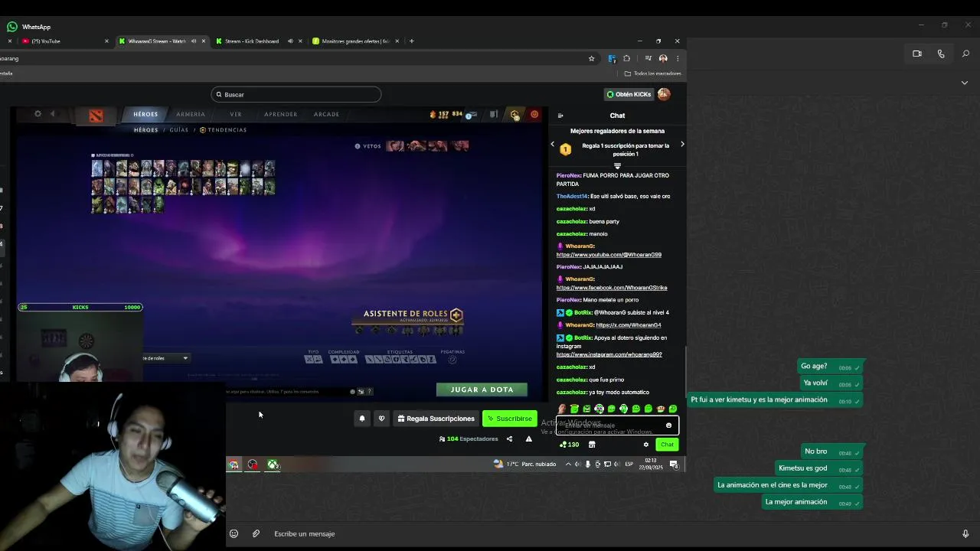
Task: Record a WhatsApp voice message
Action: click(965, 533)
